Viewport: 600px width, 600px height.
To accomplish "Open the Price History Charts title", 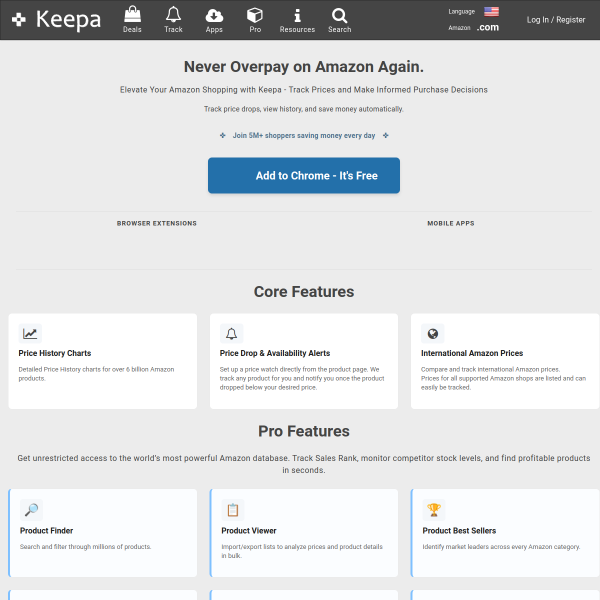I will point(55,353).
